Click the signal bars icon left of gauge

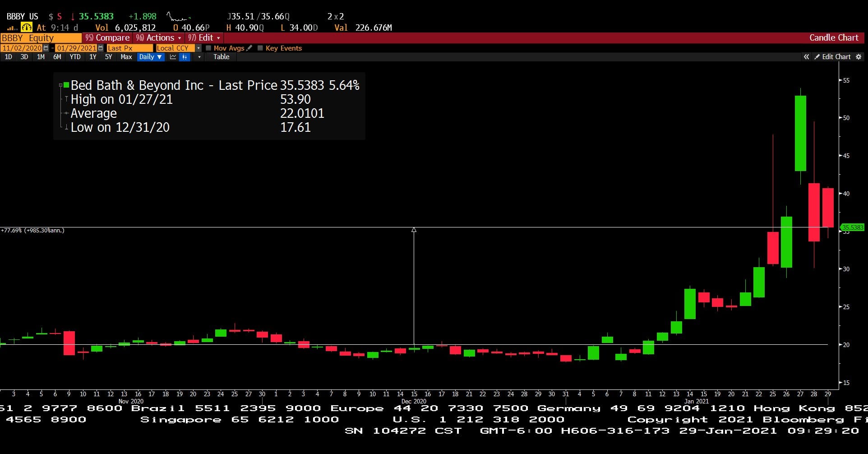(13, 28)
